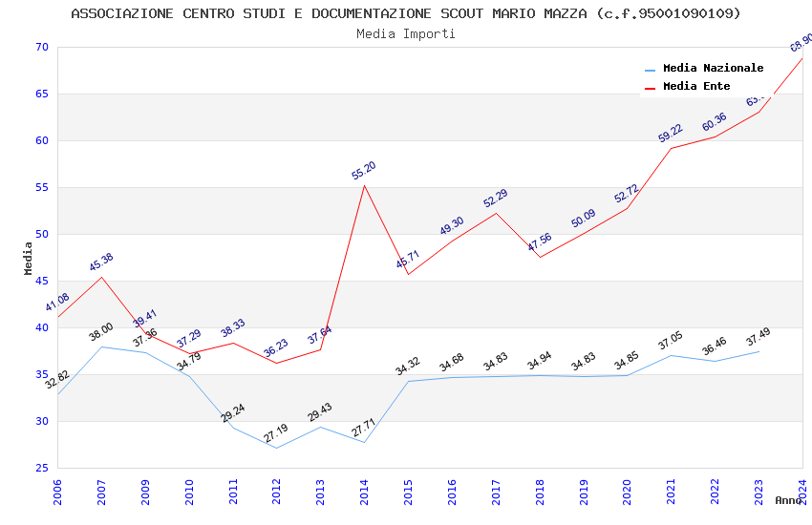Click the blue Media Nazionale legend swatch

[650, 70]
